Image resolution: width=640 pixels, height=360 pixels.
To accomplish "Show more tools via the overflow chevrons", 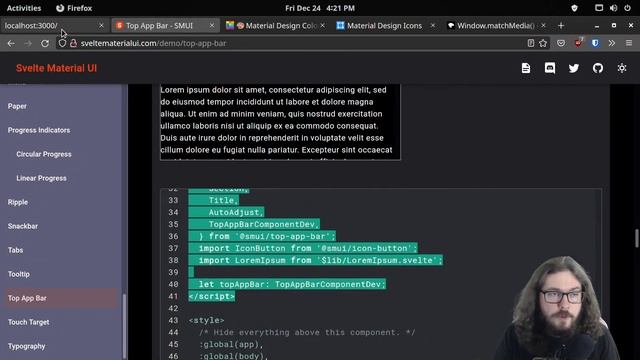I will pos(611,43).
